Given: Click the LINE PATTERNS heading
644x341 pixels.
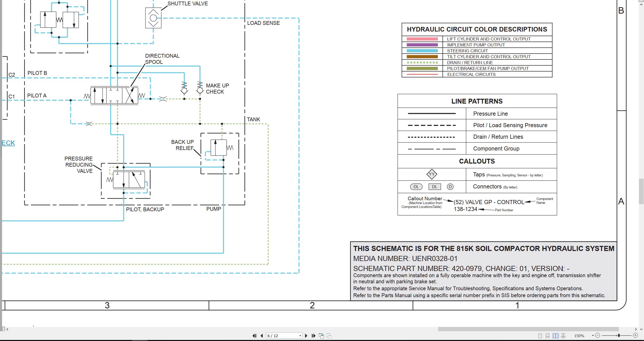Looking at the screenshot, I should (477, 101).
